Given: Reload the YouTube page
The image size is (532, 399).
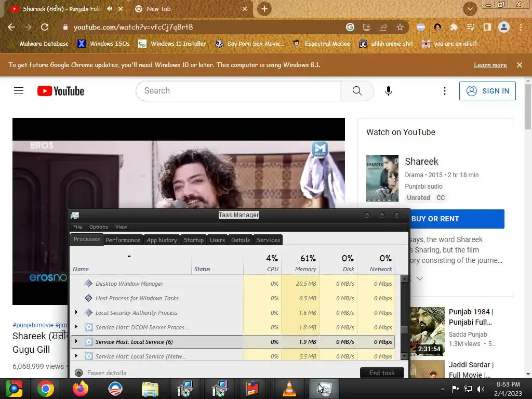Looking at the screenshot, I should click(45, 27).
